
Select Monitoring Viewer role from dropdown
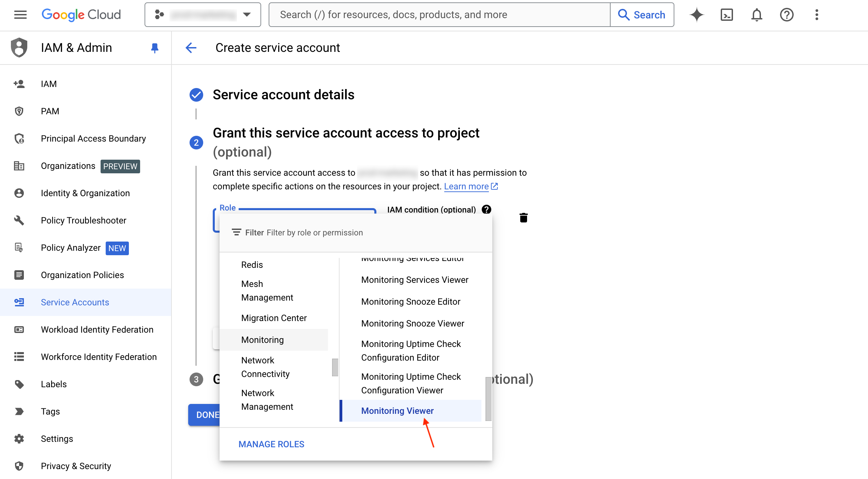tap(397, 410)
